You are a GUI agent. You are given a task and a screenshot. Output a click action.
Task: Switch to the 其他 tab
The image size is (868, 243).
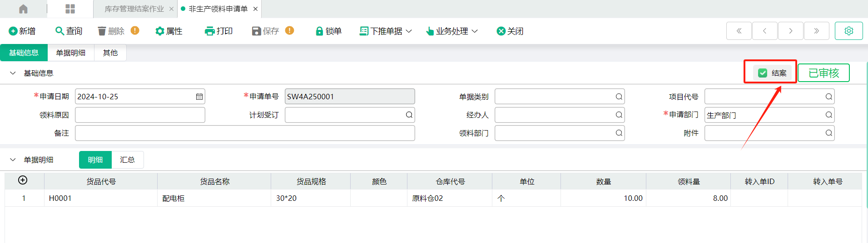pyautogui.click(x=110, y=53)
